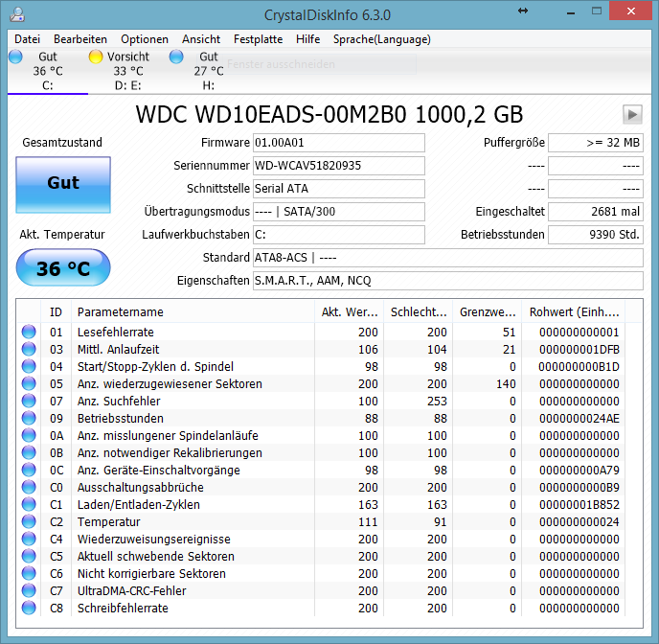This screenshot has height=644, width=659.
Task: Click status orb of Mittl. Anlaufzeit row
Action: tap(29, 349)
